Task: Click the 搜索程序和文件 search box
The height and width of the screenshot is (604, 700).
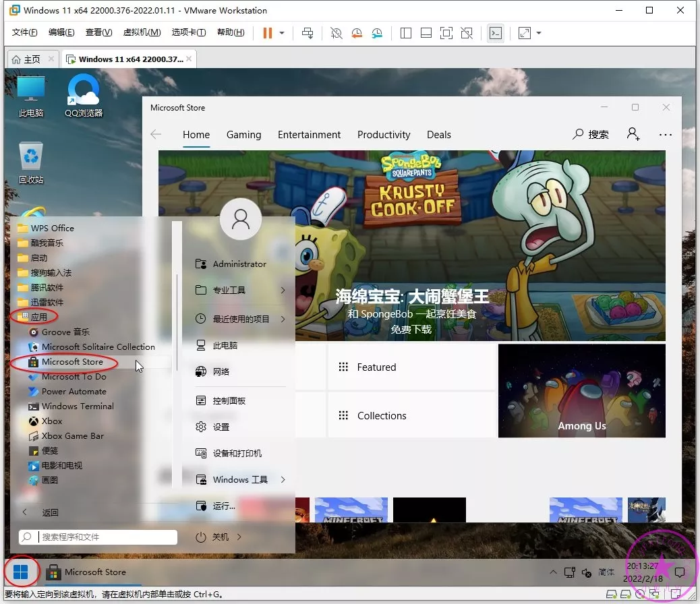Action: click(107, 537)
